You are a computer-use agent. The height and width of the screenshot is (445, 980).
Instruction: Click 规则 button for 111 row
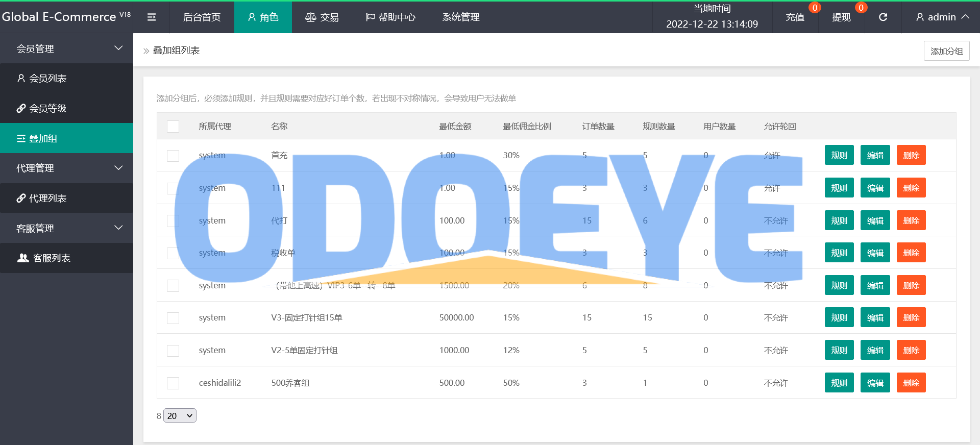pyautogui.click(x=839, y=188)
